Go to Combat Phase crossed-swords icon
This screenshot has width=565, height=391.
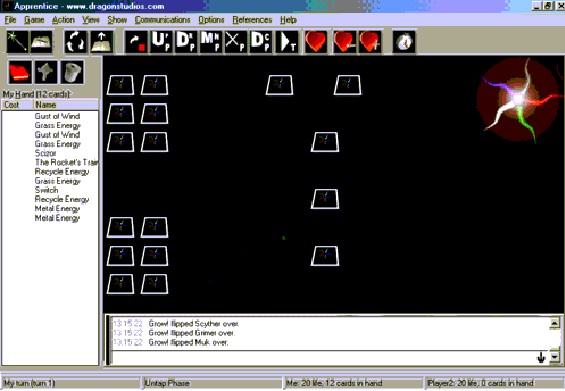[236, 42]
